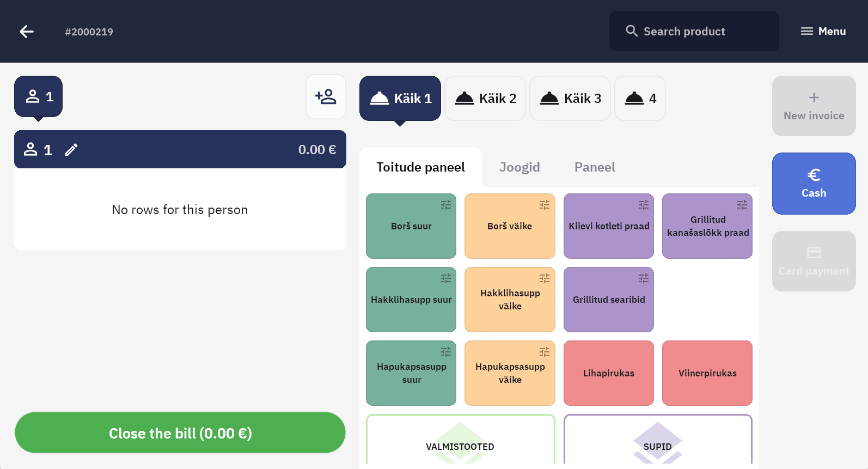Viewport: 868px width, 469px height.
Task: Choose Cash payment
Action: [814, 184]
